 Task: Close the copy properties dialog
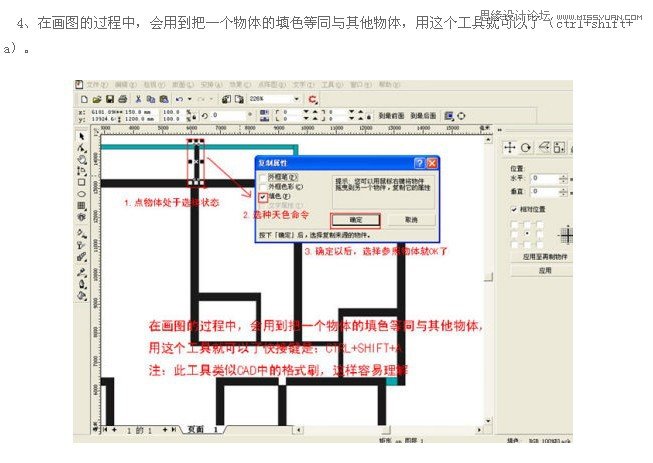click(x=432, y=163)
